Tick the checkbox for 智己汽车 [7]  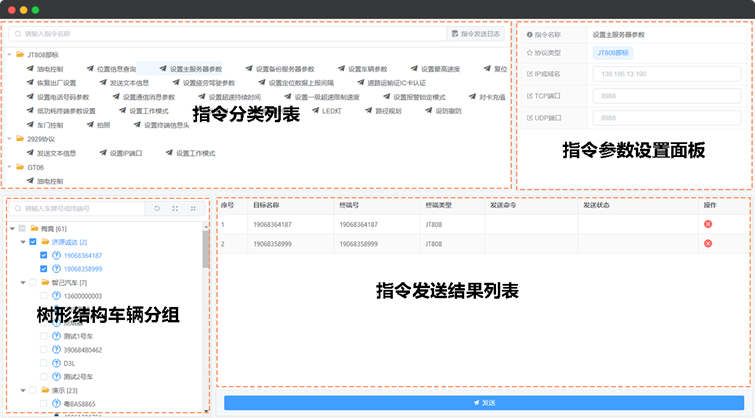tap(33, 283)
